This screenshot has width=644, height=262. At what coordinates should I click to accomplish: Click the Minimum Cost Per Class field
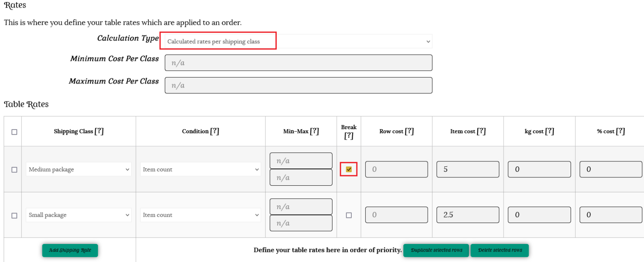point(298,63)
